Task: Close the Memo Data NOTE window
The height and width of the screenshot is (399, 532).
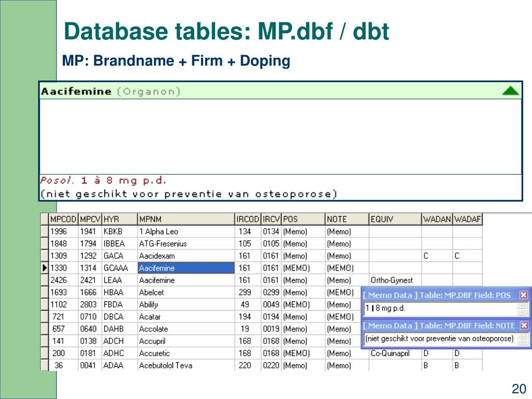Action: [524, 325]
